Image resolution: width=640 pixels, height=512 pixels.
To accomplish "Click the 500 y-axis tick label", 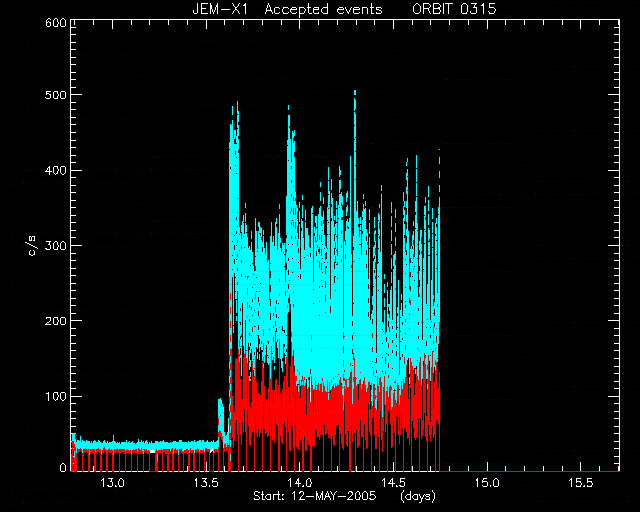I will coord(56,95).
